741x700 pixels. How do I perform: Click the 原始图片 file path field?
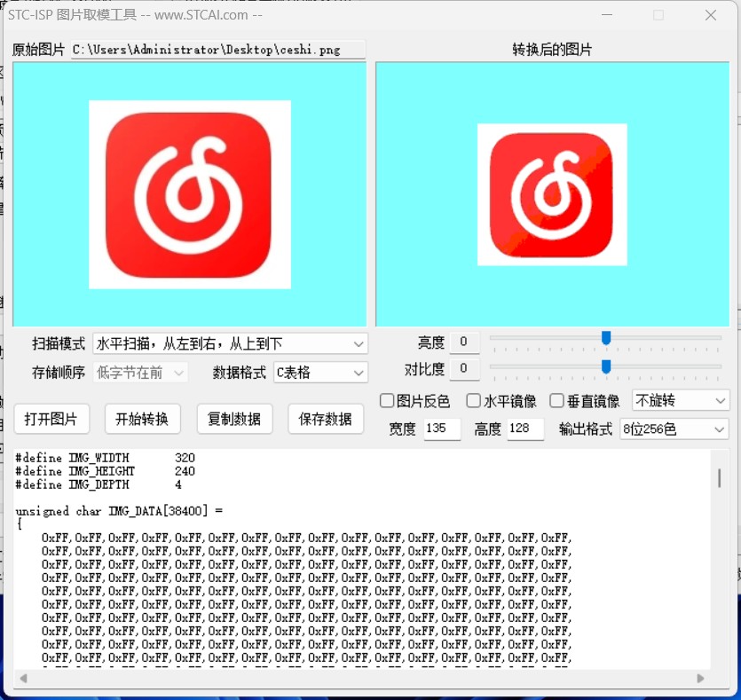(218, 50)
